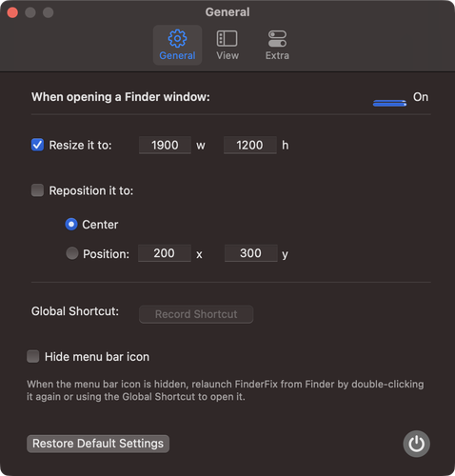The width and height of the screenshot is (455, 476).
Task: Click the power quit icon button
Action: click(416, 444)
